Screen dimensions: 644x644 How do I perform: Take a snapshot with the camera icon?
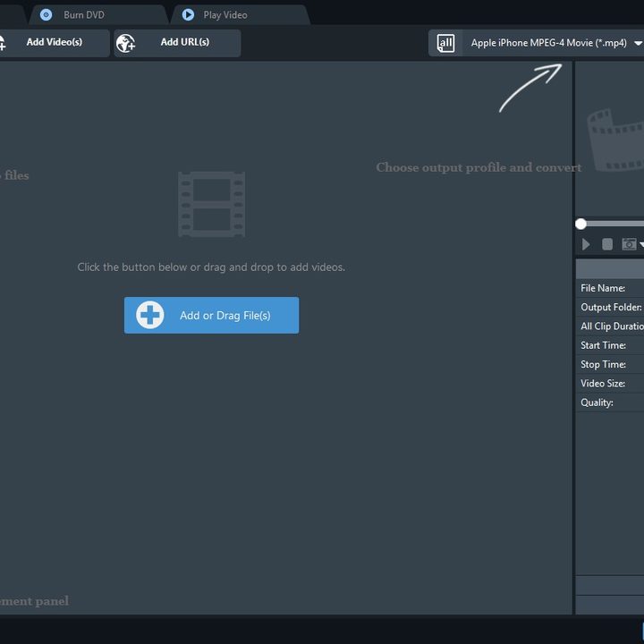(629, 244)
